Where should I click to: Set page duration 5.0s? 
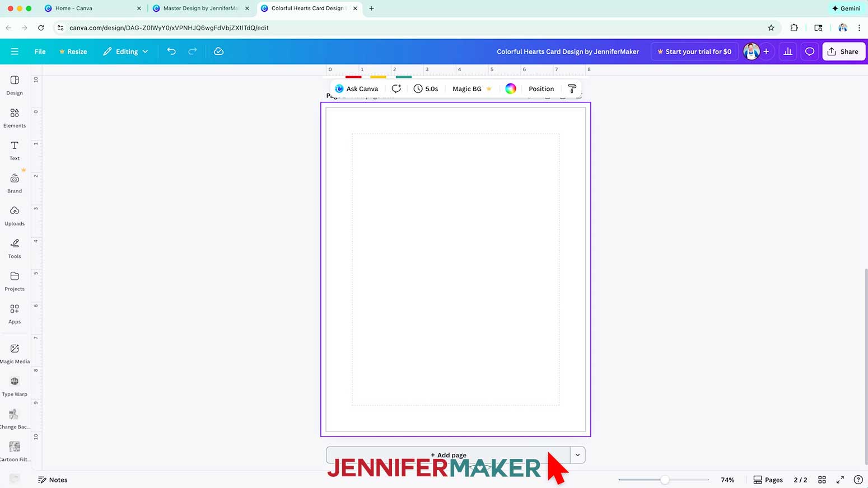[426, 88]
